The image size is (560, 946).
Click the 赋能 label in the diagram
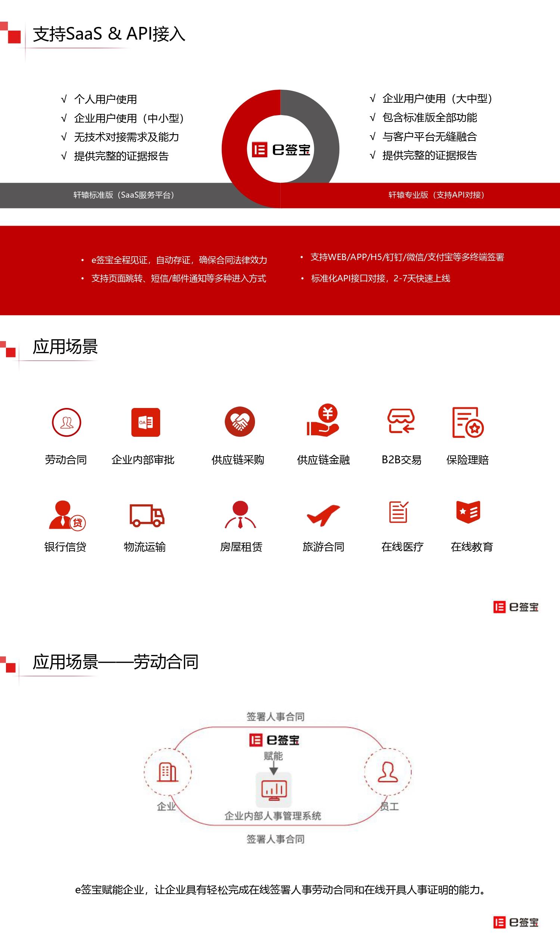click(x=273, y=756)
